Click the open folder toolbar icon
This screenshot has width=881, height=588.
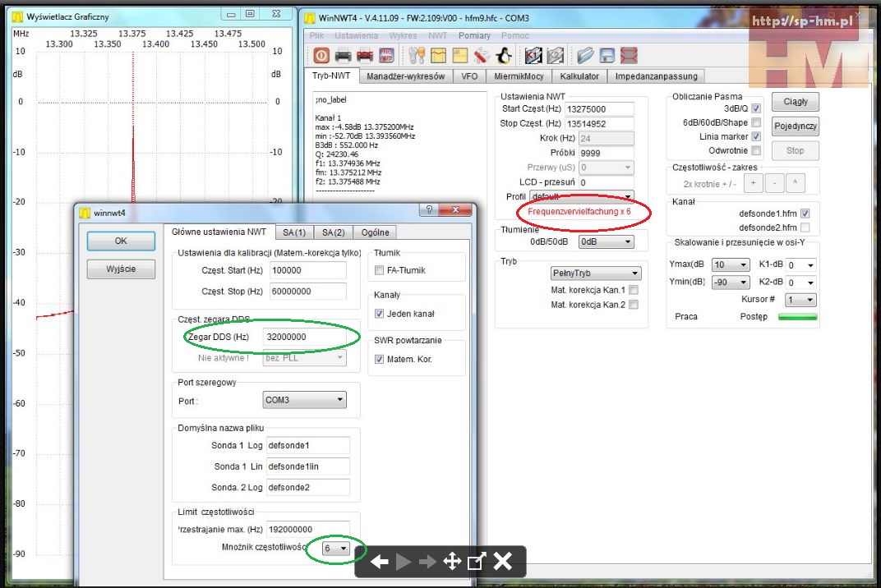[x=584, y=55]
